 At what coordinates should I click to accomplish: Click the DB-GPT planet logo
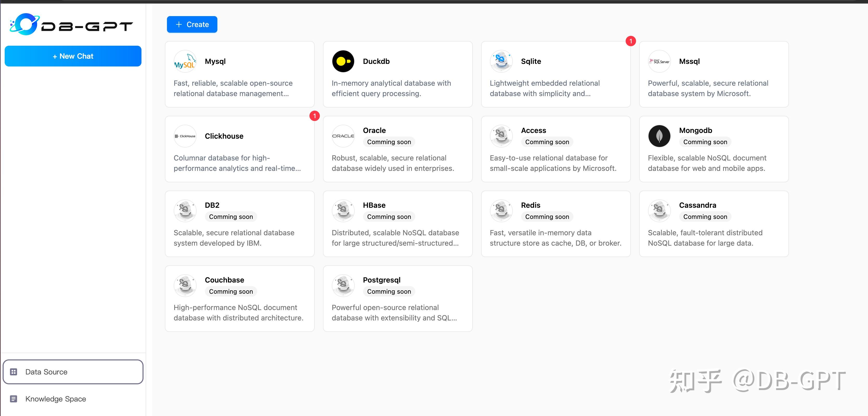pos(24,24)
